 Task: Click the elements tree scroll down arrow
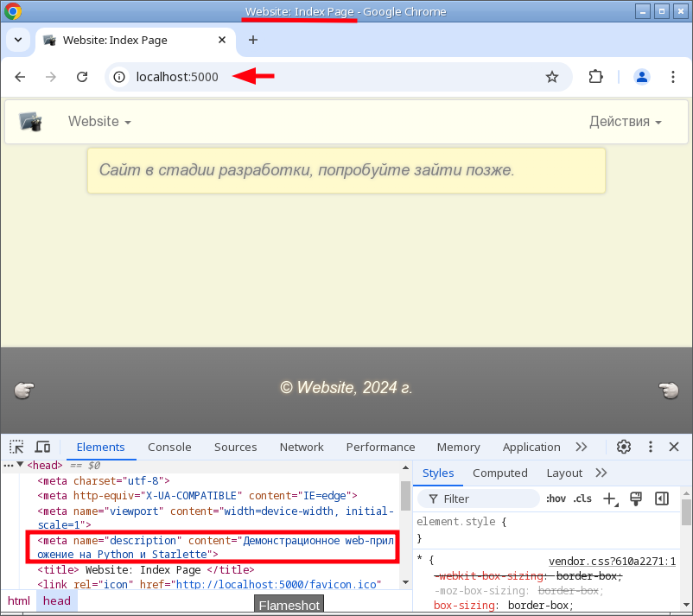pyautogui.click(x=406, y=582)
